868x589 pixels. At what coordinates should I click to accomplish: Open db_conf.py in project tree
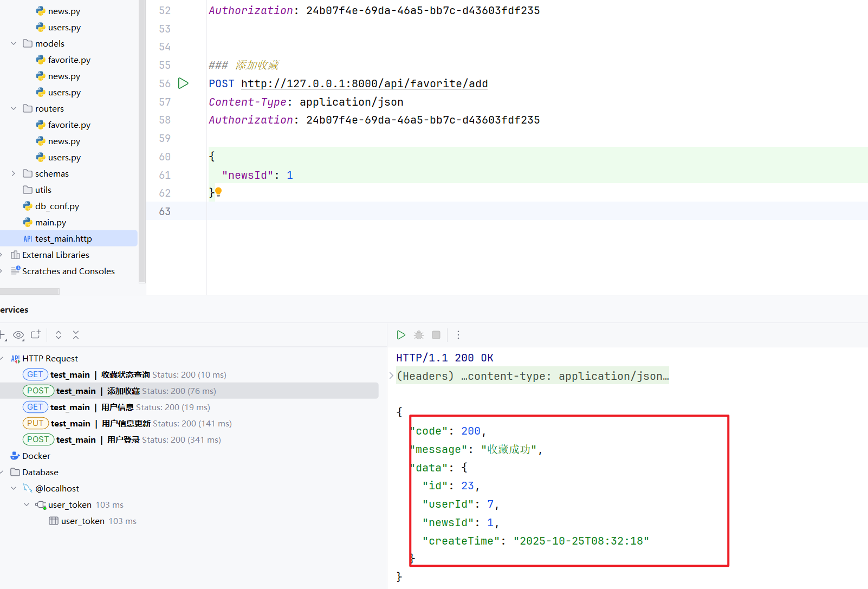(x=57, y=206)
